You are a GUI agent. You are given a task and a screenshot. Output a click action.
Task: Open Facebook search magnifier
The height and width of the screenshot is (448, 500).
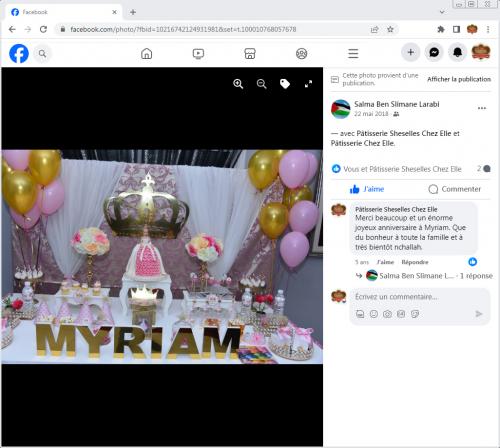click(x=42, y=53)
